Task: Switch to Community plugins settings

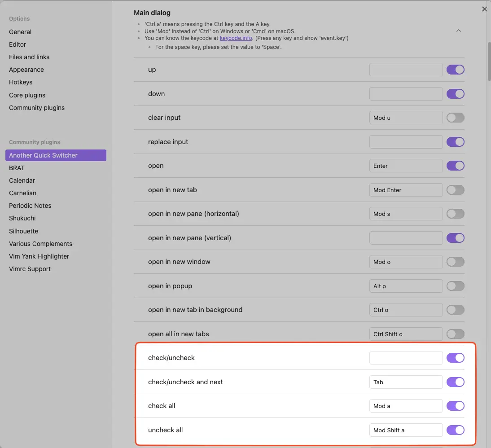Action: point(37,108)
